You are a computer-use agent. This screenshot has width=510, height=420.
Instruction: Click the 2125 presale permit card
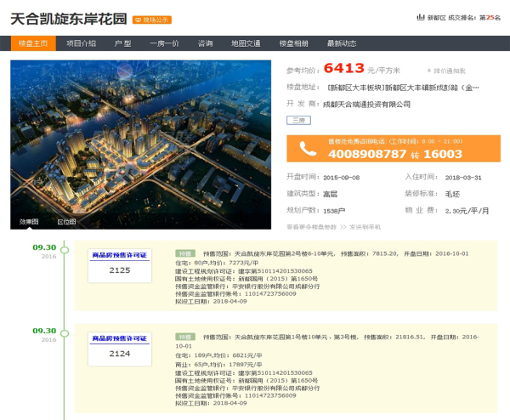click(x=120, y=264)
